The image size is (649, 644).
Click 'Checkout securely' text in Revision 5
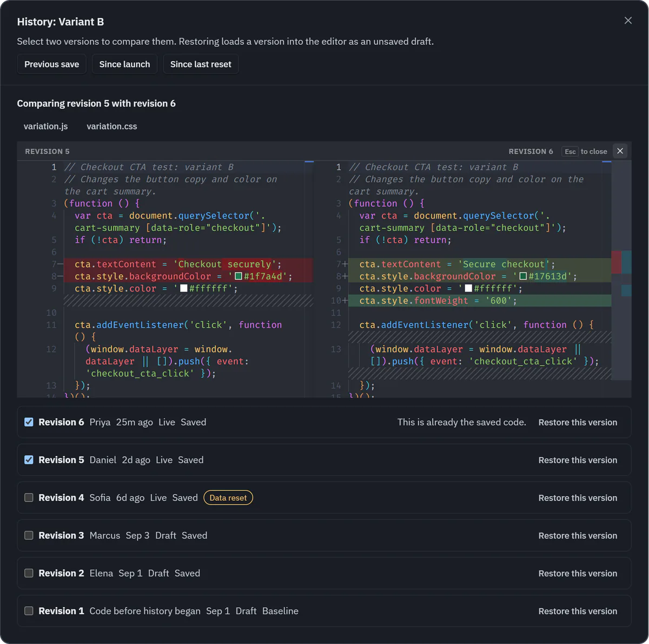point(224,264)
